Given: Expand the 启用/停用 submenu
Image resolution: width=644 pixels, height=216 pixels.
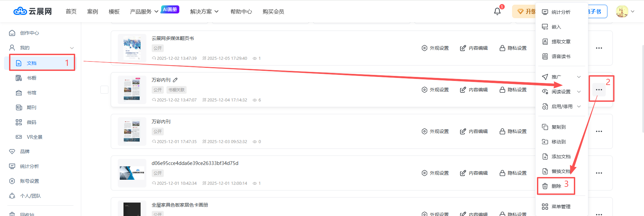Looking at the screenshot, I should 579,106.
